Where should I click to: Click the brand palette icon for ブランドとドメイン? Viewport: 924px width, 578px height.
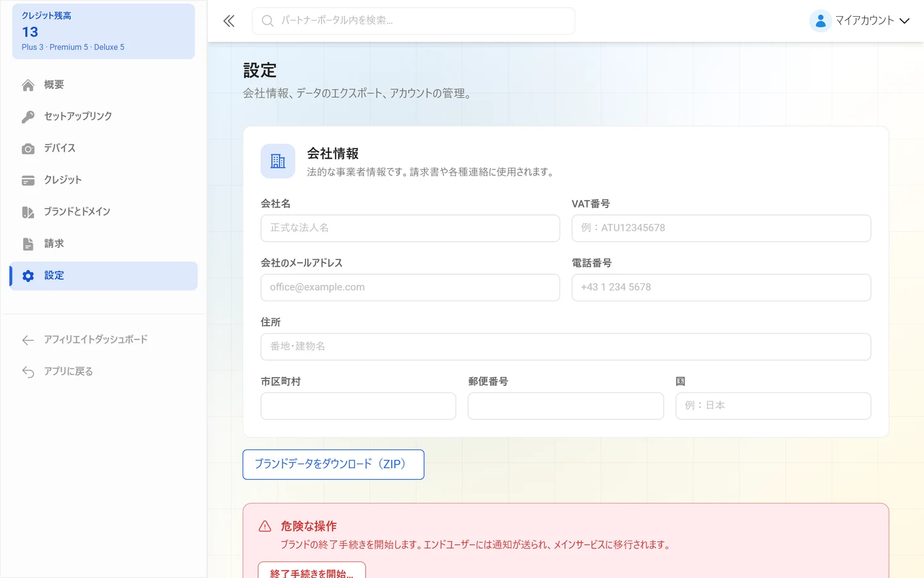point(28,213)
